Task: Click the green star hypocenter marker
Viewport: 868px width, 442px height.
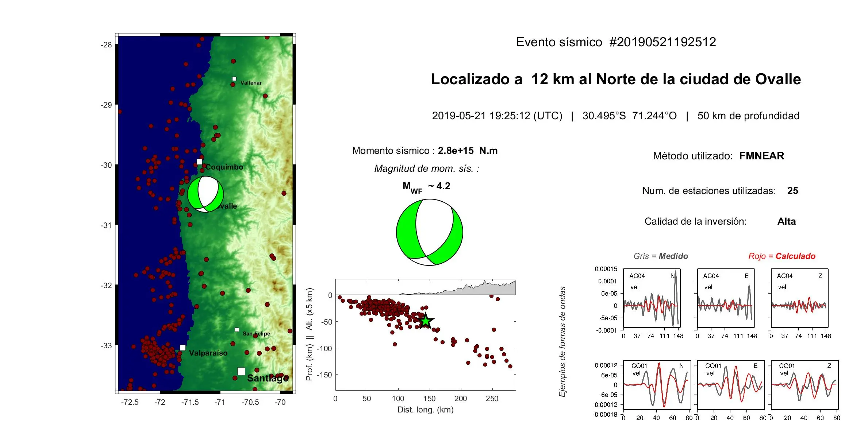Action: tap(426, 321)
